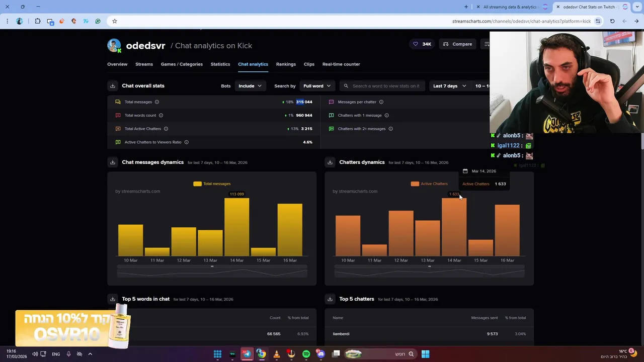Toggle the Total messages legend swatch

coord(197,184)
